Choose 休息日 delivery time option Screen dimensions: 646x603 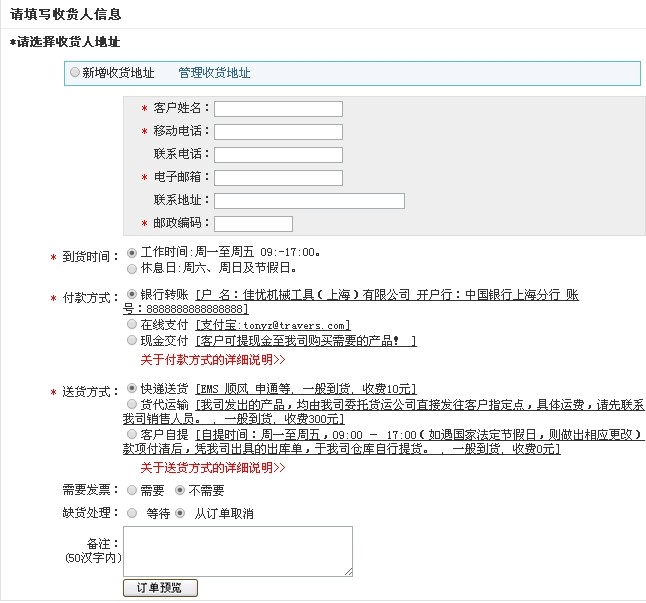coord(132,268)
